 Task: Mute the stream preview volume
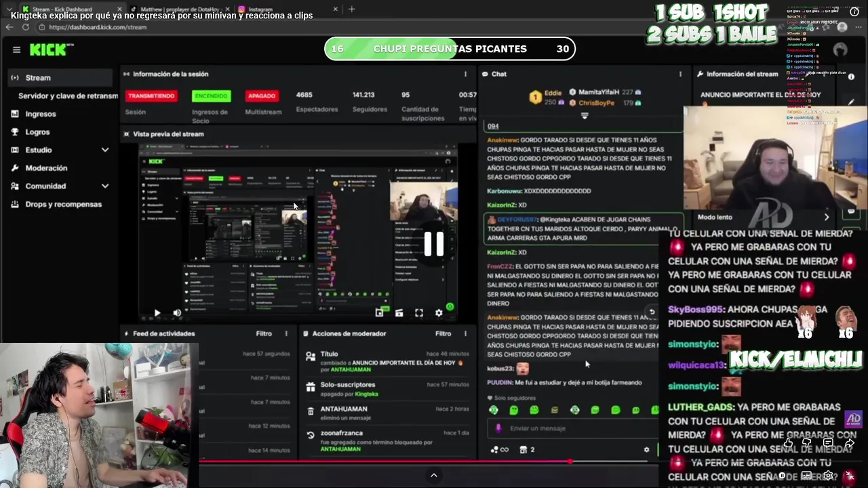pyautogui.click(x=177, y=313)
